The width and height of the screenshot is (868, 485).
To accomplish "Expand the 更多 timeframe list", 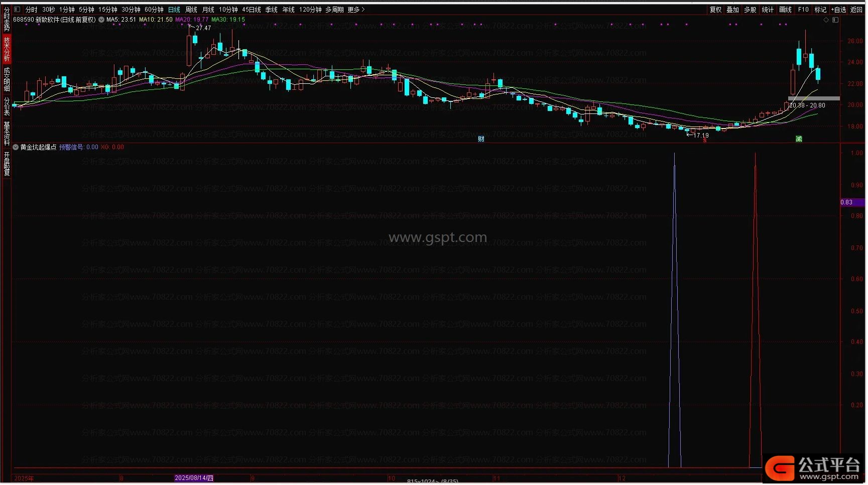I will [356, 10].
